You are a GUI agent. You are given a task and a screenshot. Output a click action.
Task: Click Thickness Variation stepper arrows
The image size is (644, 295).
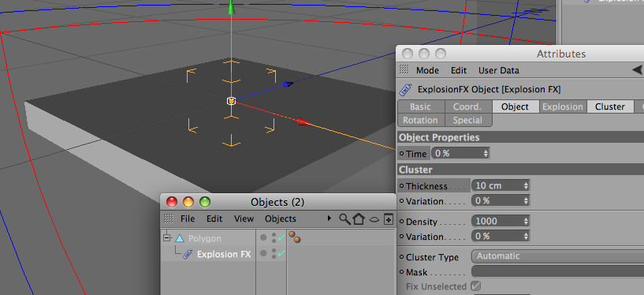(x=526, y=201)
